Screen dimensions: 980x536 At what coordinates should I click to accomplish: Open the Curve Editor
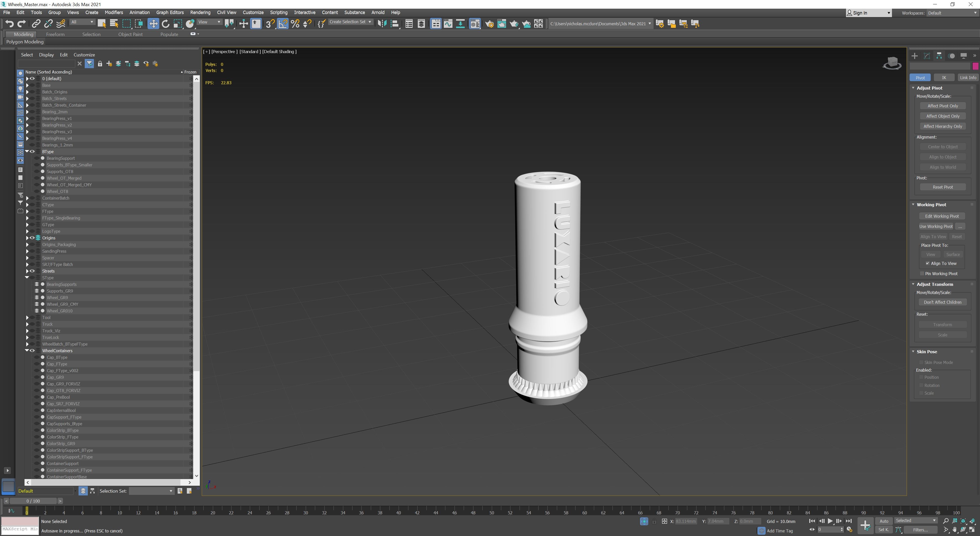[x=448, y=23]
